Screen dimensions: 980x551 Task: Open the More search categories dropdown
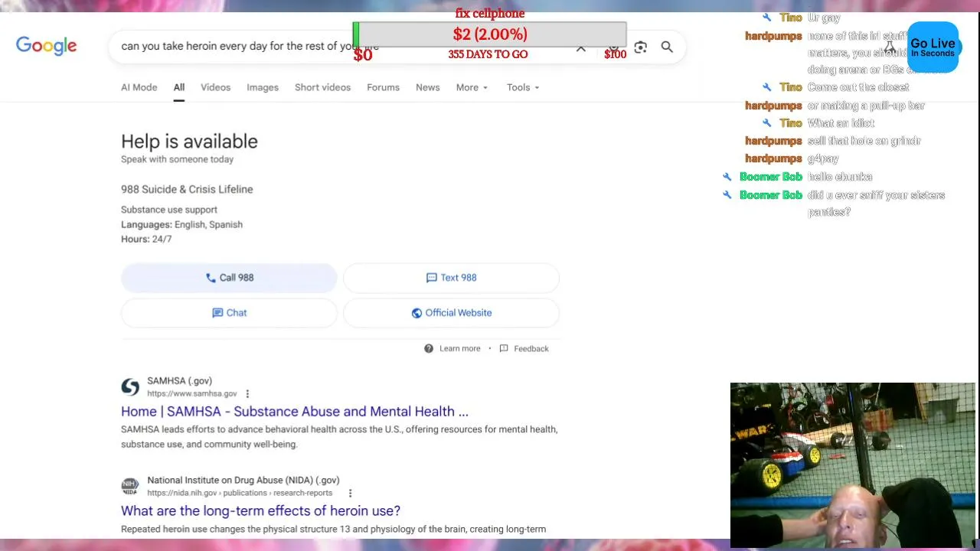pos(472,87)
